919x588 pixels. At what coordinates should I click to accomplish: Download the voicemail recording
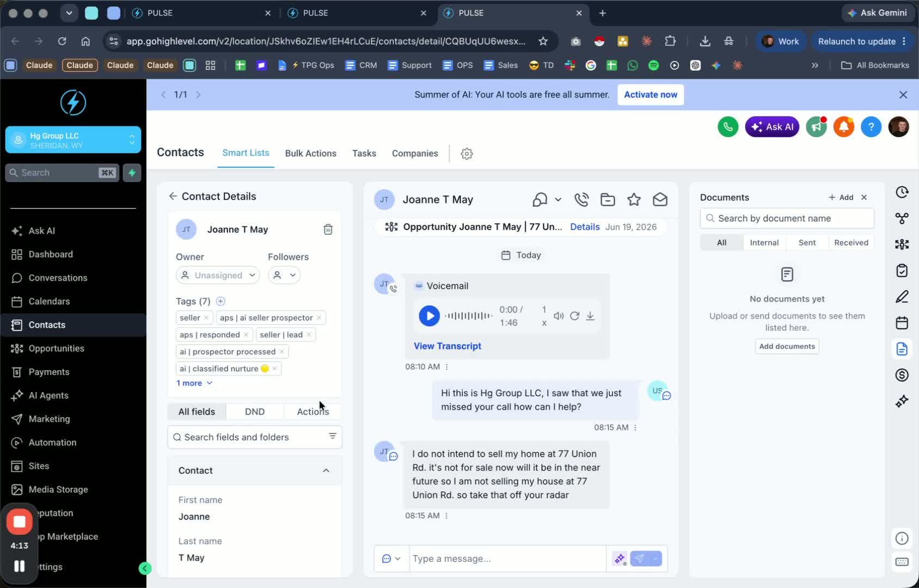click(590, 316)
